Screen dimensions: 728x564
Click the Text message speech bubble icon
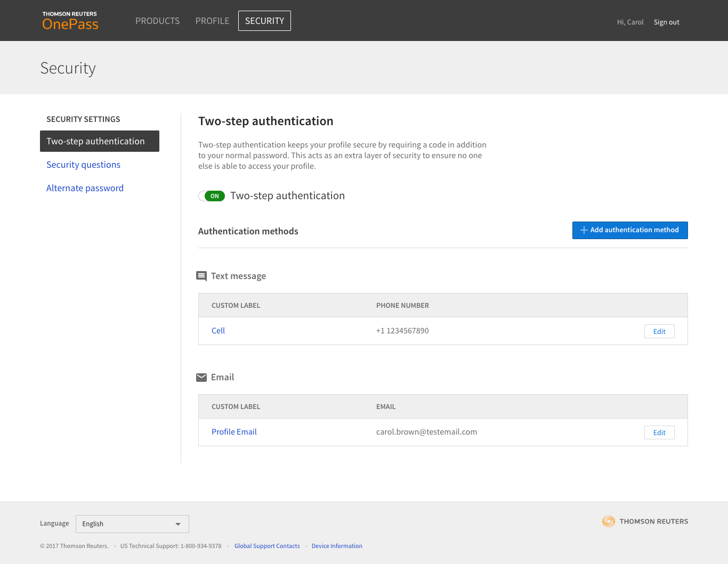click(201, 276)
